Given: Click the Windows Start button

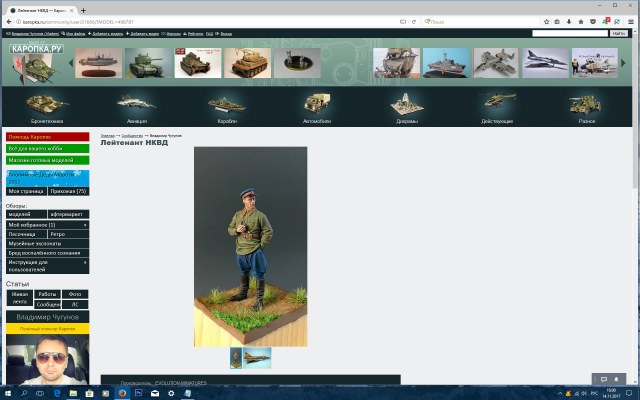Looking at the screenshot, I should coord(8,393).
